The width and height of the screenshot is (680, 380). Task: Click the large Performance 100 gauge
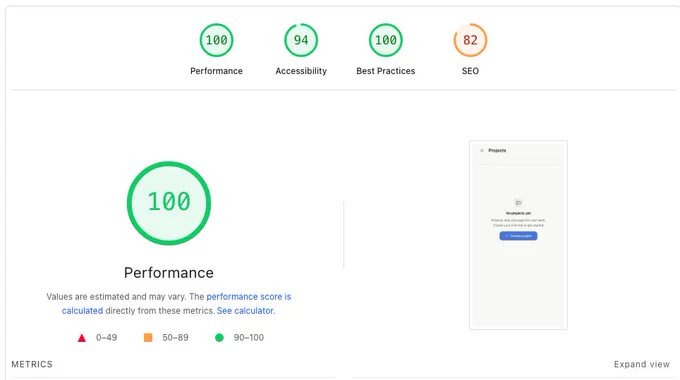(169, 203)
